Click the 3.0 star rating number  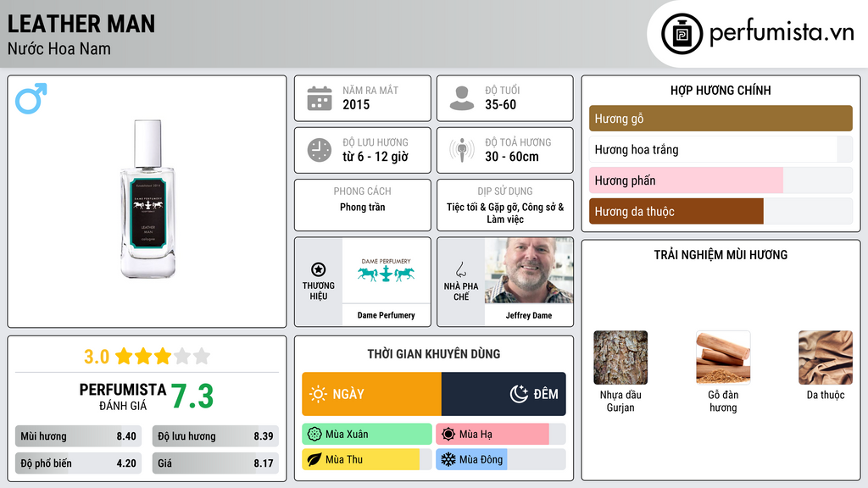pyautogui.click(x=97, y=357)
